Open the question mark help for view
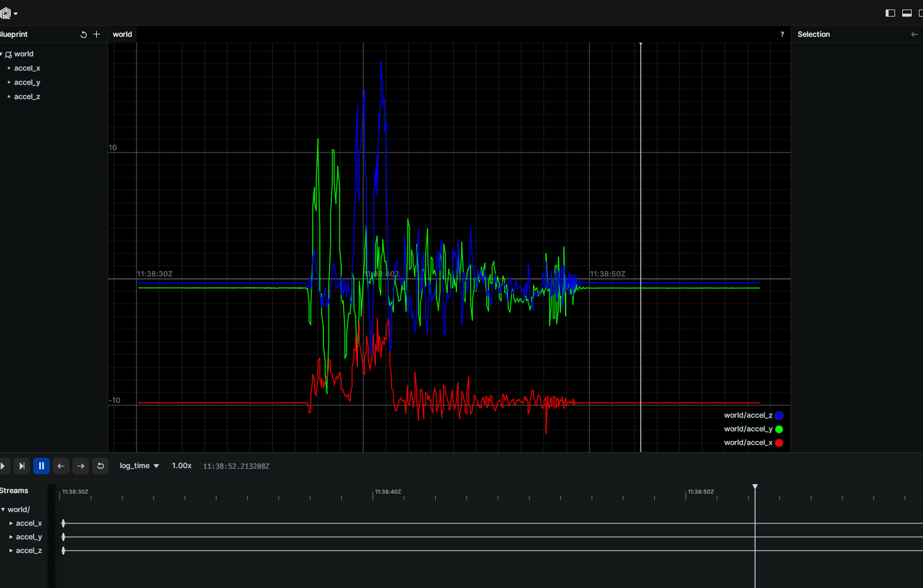This screenshot has height=588, width=923. 782,34
